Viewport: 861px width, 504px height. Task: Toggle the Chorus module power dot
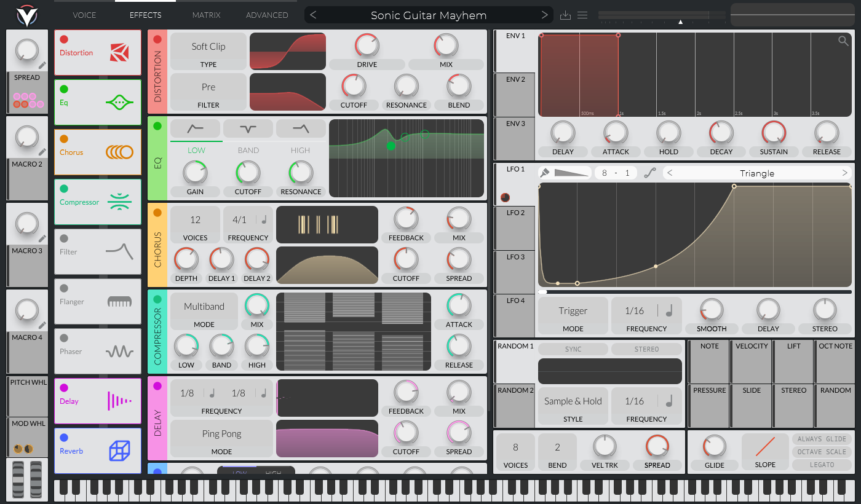coord(157,213)
